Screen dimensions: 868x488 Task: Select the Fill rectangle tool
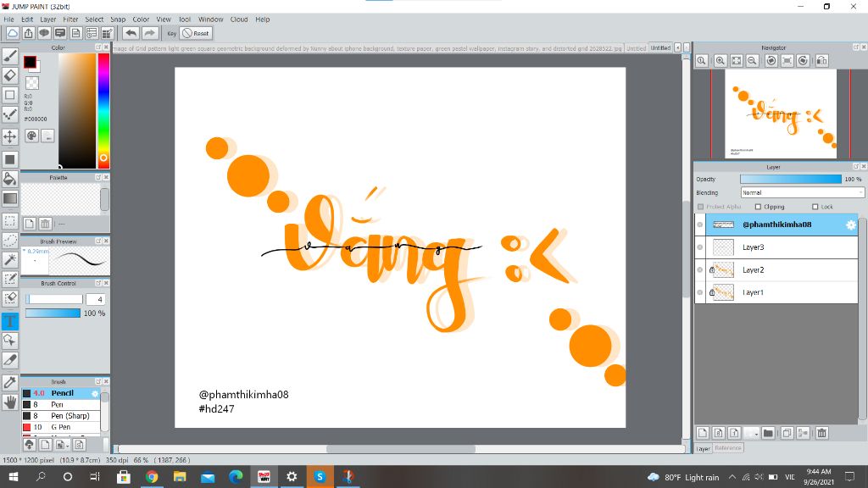point(10,159)
